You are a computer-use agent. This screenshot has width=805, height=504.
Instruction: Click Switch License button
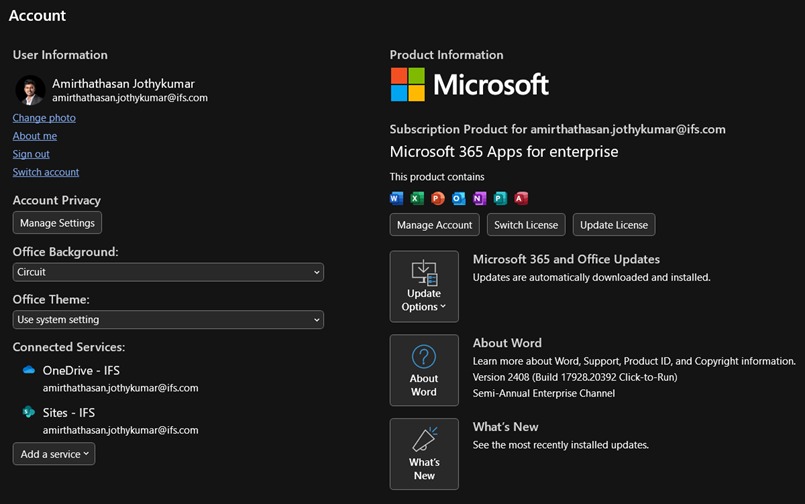pos(526,225)
